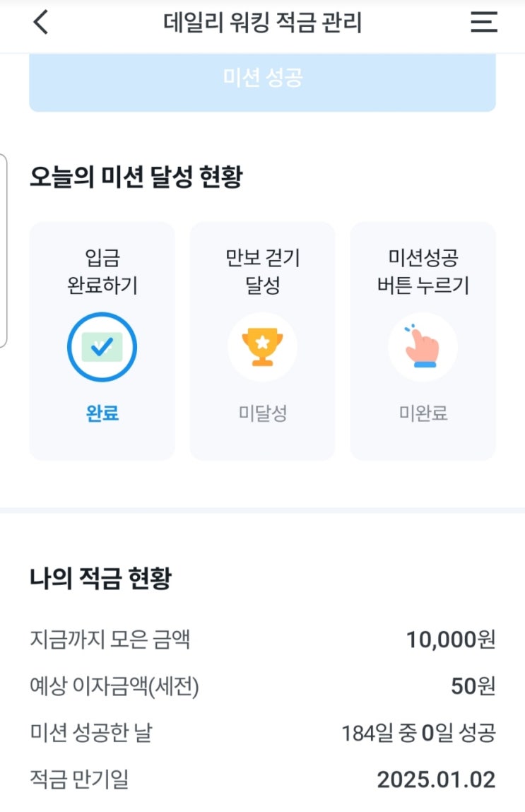
Task: Tap the blue checkmark deposit icon
Action: tap(102, 347)
